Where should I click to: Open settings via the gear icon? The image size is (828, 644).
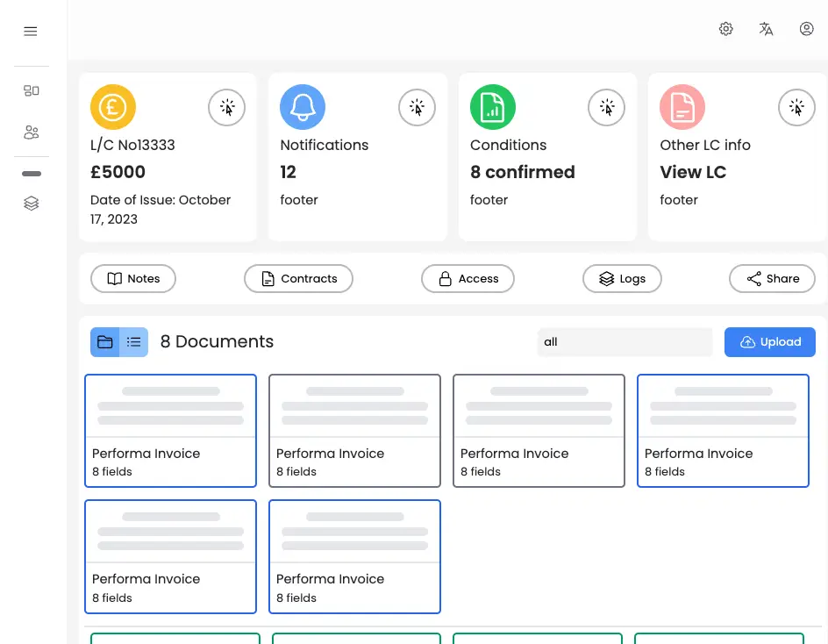[726, 29]
